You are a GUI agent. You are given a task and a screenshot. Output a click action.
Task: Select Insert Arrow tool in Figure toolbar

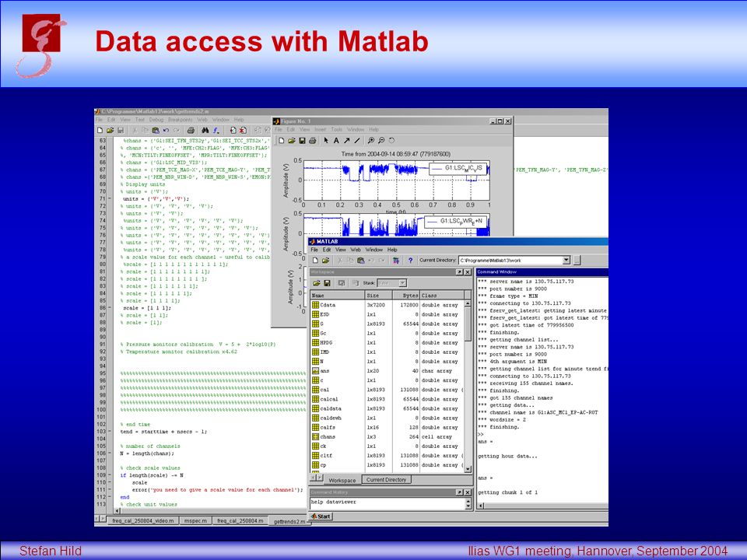tap(347, 141)
